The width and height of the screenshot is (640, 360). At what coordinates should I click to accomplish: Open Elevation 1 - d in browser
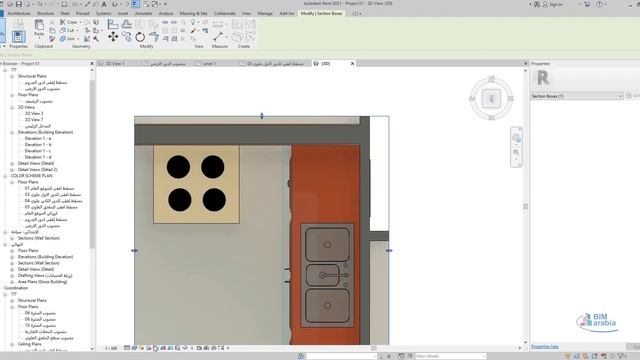(x=38, y=157)
